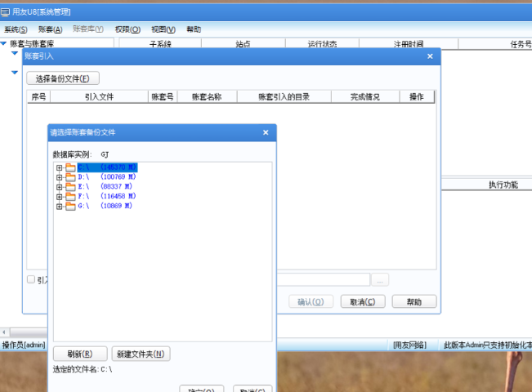
Task: Click the D:\ drive folder icon
Action: [x=70, y=177]
